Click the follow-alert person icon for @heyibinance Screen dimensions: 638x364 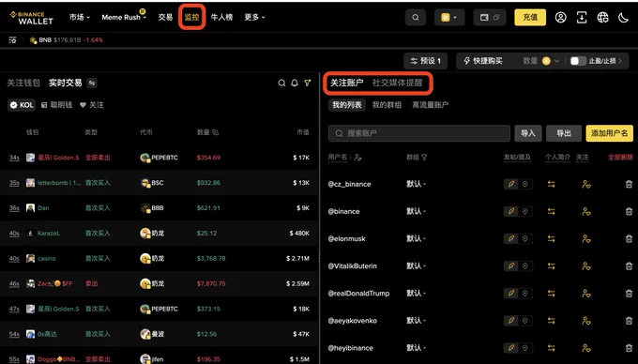(x=585, y=348)
